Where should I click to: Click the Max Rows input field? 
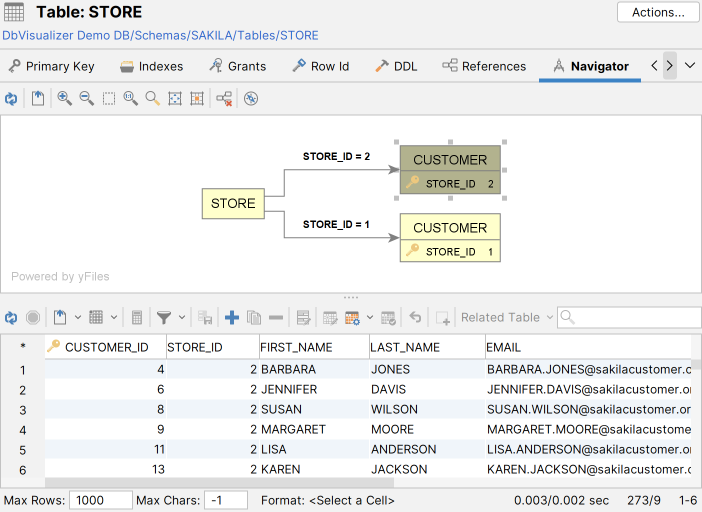pyautogui.click(x=100, y=500)
